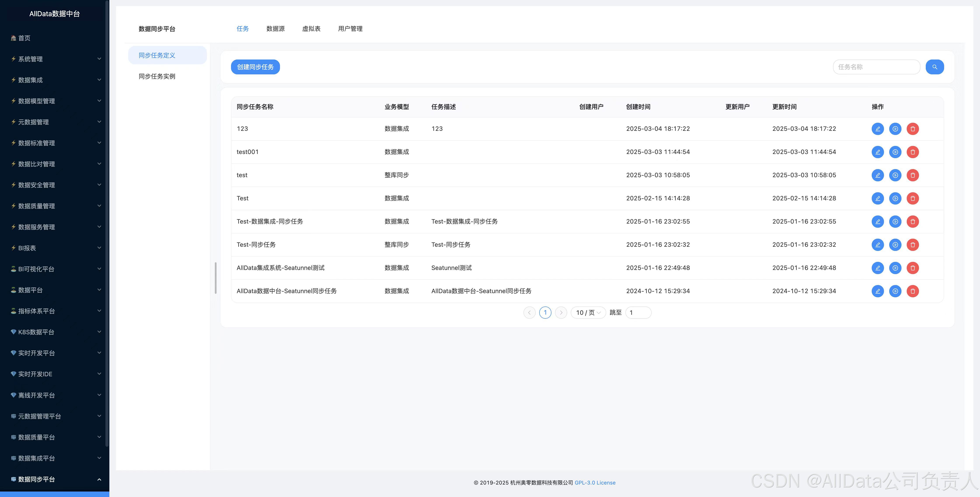The width and height of the screenshot is (980, 497).
Task: Open the GPL-3.0 License link
Action: [x=595, y=483]
